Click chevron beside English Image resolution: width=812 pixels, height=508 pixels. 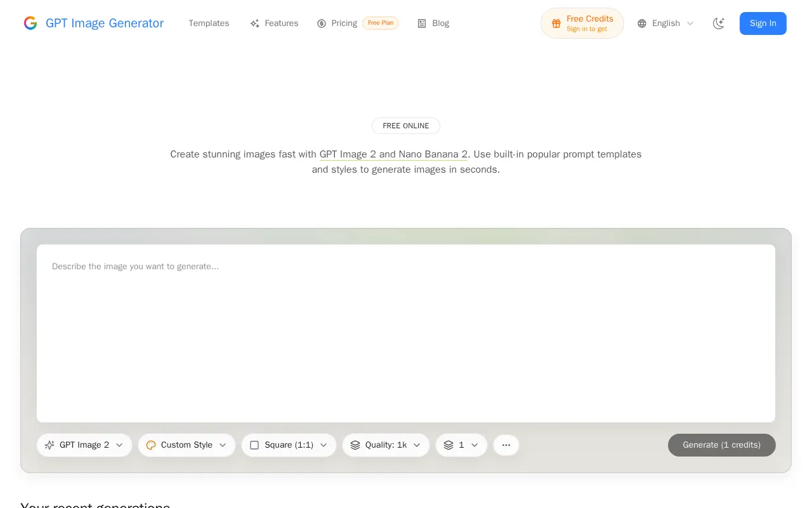(x=690, y=23)
